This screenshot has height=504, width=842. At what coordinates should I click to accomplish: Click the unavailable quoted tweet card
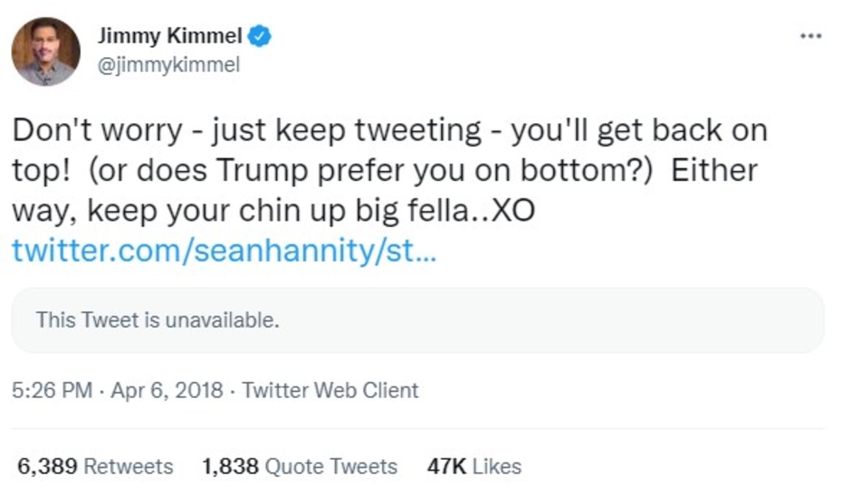click(417, 320)
